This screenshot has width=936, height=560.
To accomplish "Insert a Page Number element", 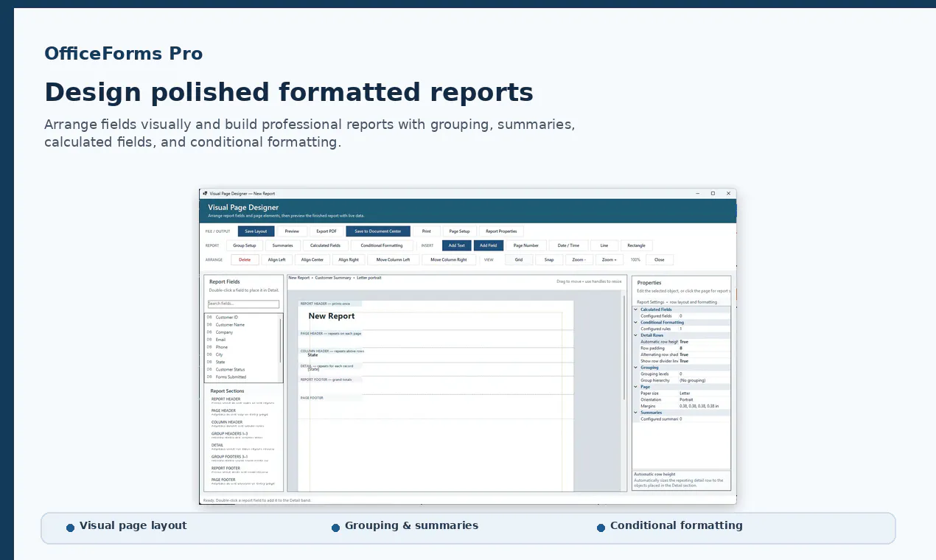I will pyautogui.click(x=525, y=245).
